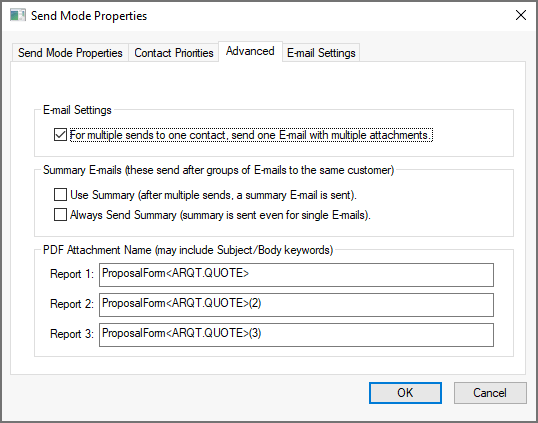Select the Advanced tab
The height and width of the screenshot is (423, 538).
point(250,51)
